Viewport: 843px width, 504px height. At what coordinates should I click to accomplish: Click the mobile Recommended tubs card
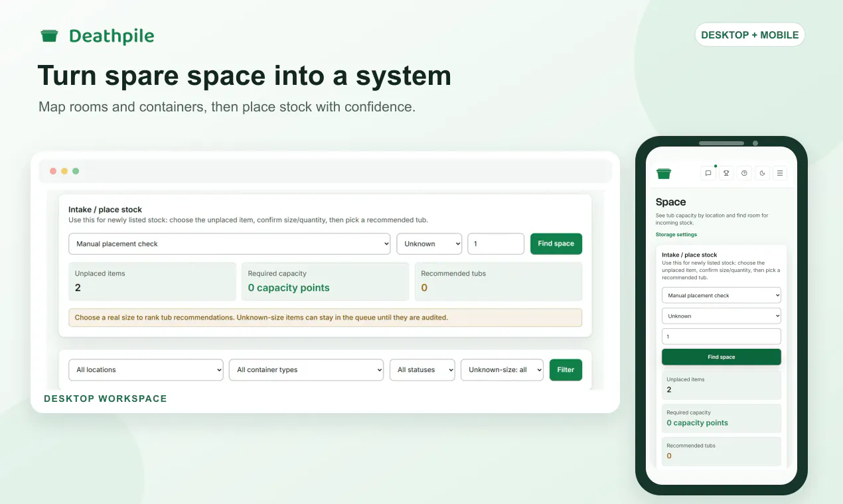722,451
